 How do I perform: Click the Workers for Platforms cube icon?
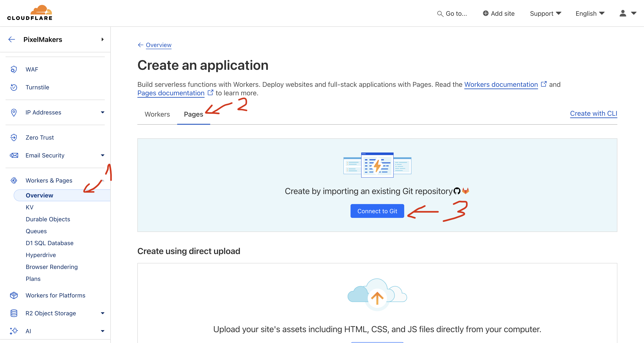[14, 295]
